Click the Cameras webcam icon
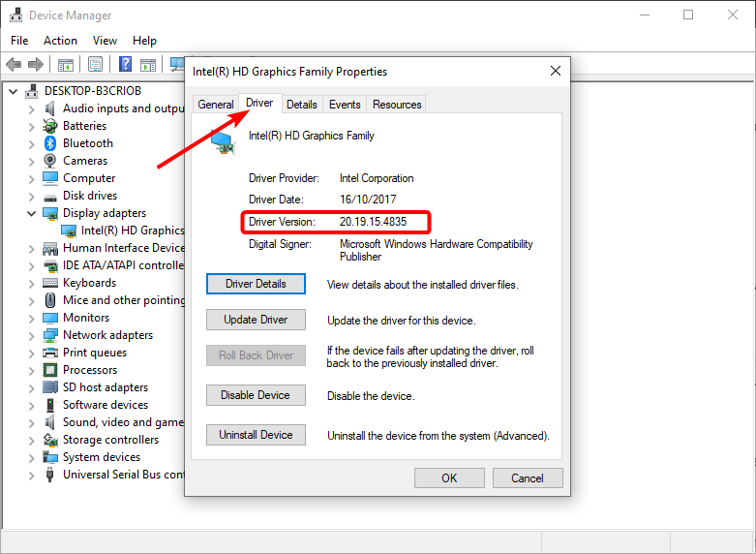Viewport: 756px width, 554px height. coord(50,161)
